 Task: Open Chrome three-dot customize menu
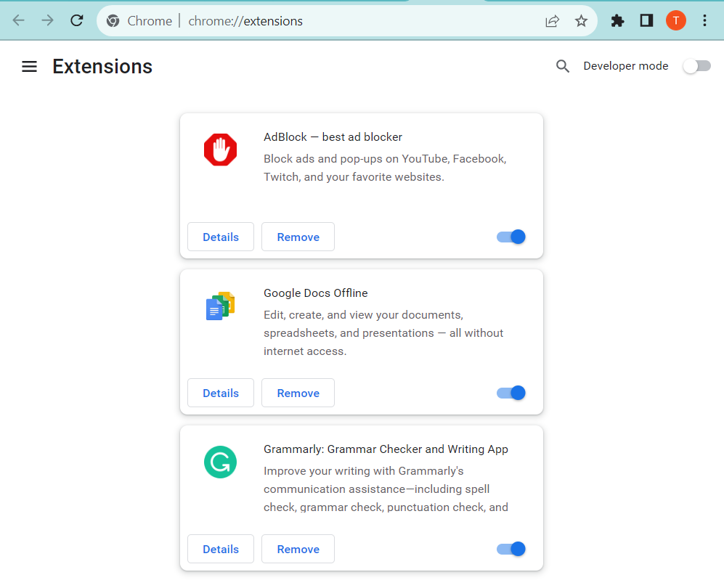704,21
